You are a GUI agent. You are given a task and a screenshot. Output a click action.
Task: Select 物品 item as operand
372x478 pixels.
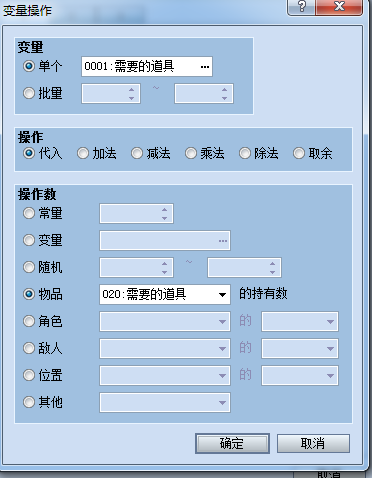[x=29, y=294]
